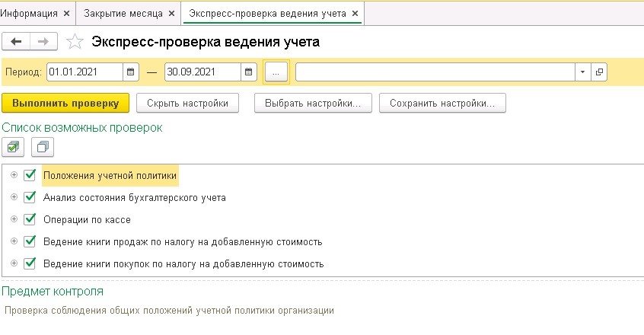This screenshot has height=335, width=644.
Task: Open calendar for period end date
Action: tap(248, 72)
